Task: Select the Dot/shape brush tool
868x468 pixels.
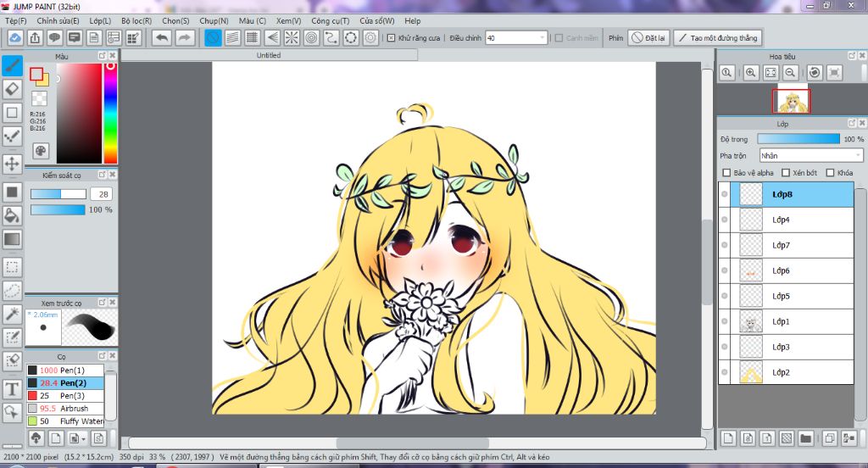Action: [x=12, y=136]
